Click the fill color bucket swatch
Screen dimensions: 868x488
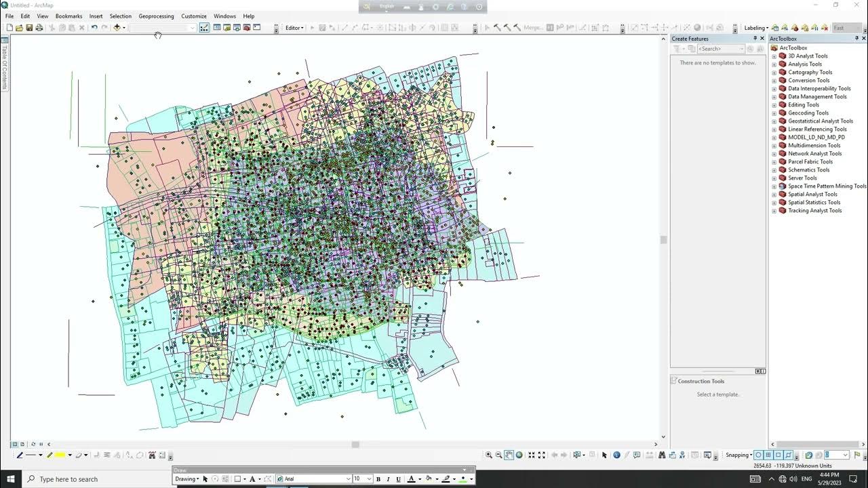click(x=429, y=479)
